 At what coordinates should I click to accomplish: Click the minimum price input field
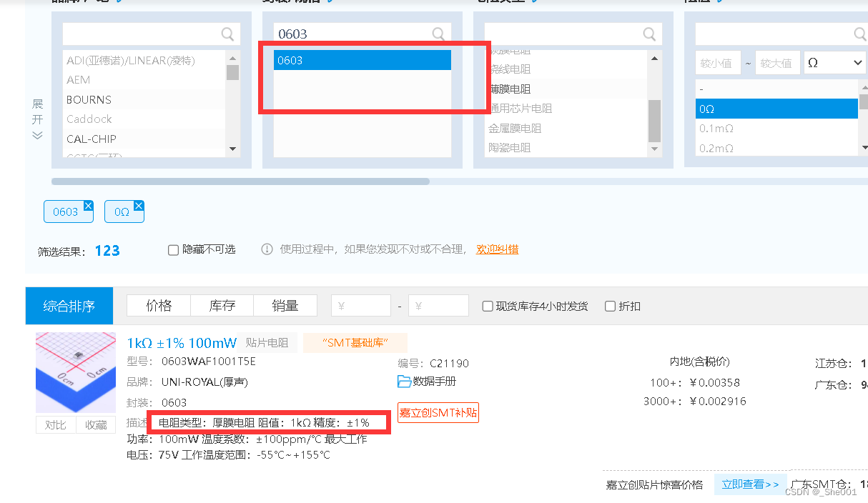coord(360,306)
